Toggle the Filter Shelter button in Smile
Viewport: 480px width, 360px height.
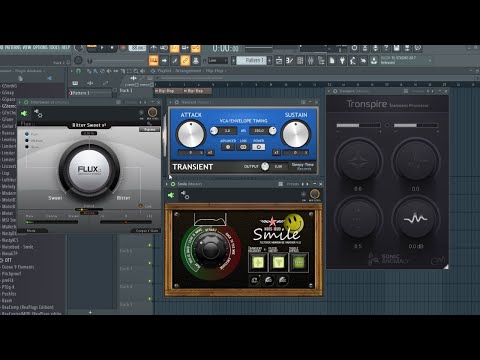[x=278, y=262]
